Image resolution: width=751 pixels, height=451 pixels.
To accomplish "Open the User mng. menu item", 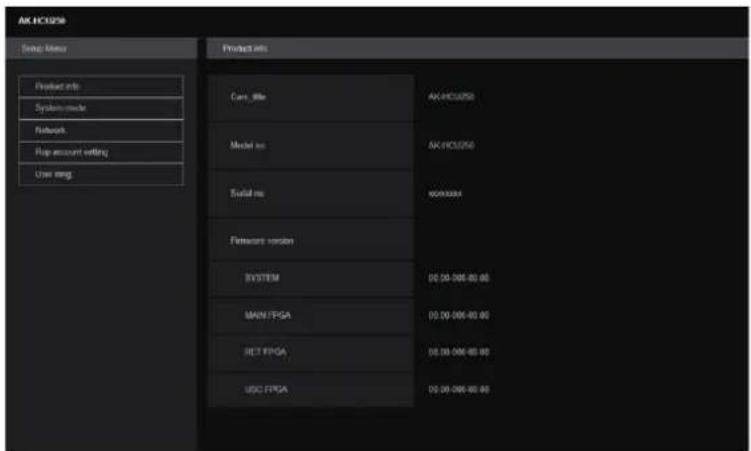I will (101, 174).
